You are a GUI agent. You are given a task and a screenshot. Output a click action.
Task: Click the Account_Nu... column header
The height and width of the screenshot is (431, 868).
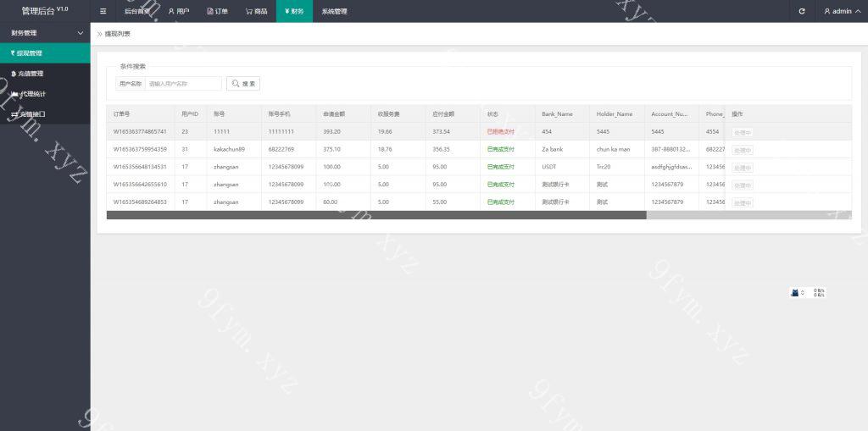(x=670, y=114)
